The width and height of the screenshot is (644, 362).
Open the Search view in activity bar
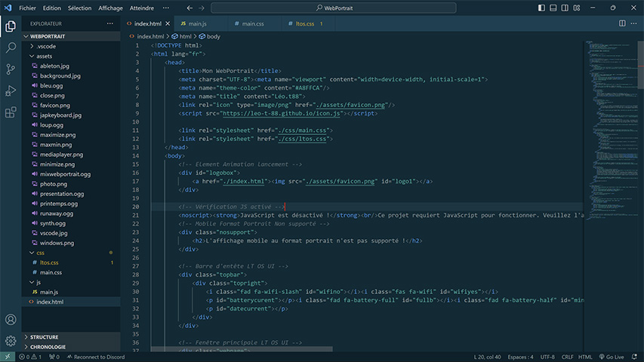(11, 47)
